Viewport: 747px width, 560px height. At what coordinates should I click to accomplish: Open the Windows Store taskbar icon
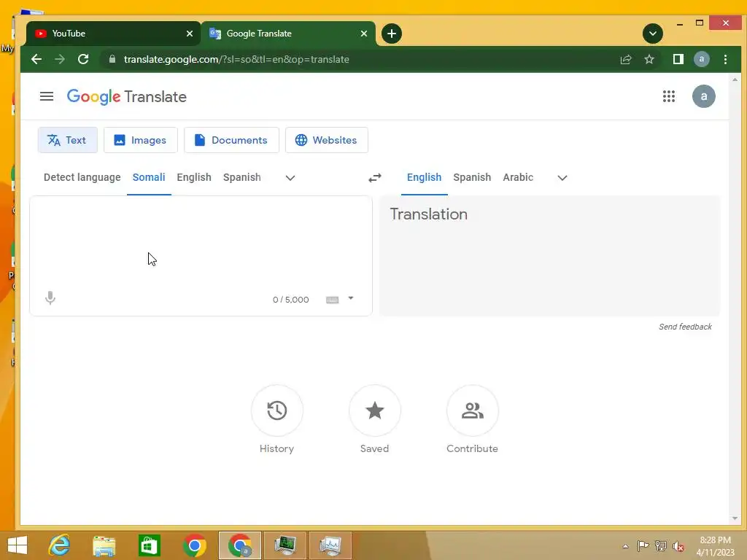coord(149,545)
